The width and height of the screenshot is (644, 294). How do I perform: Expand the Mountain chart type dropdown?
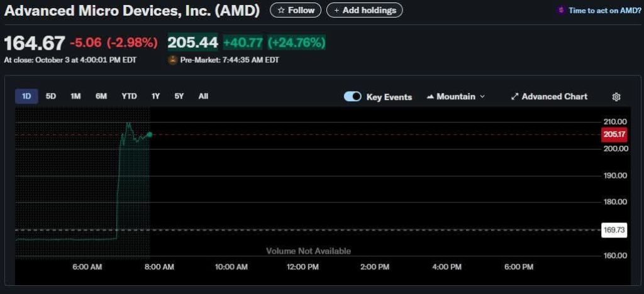coord(456,97)
